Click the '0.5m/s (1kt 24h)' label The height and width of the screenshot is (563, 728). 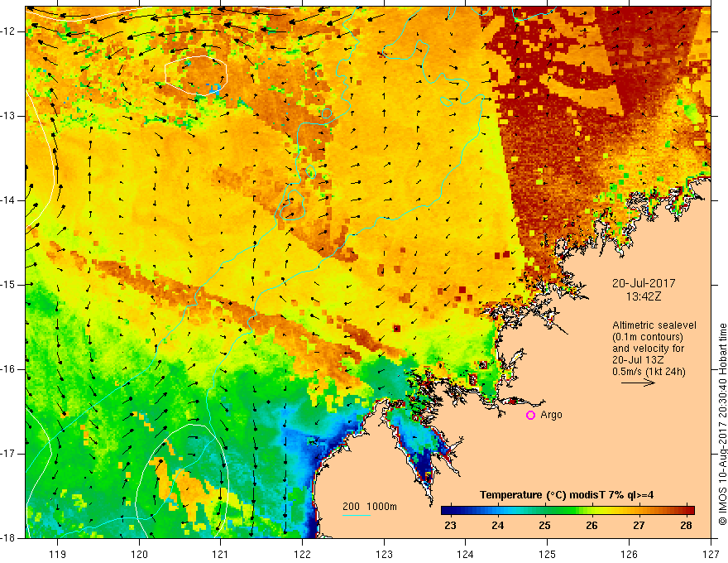click(649, 371)
